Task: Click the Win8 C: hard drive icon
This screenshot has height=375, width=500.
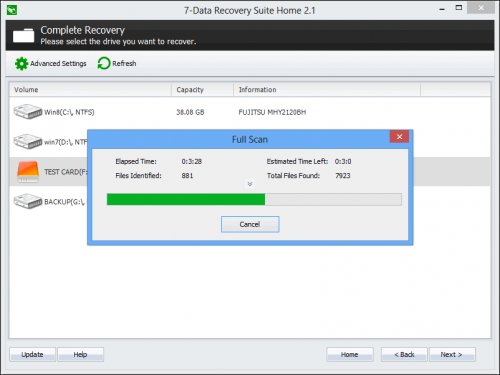Action: pyautogui.click(x=28, y=112)
